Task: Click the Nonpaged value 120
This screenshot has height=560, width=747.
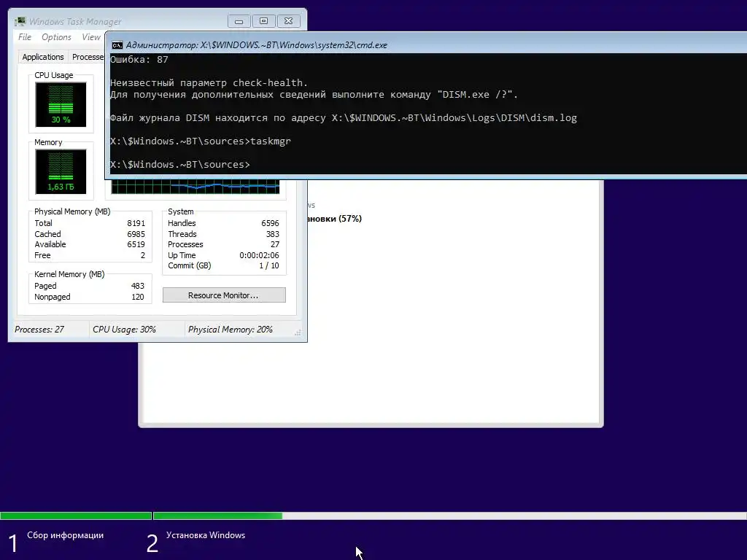Action: tap(138, 297)
